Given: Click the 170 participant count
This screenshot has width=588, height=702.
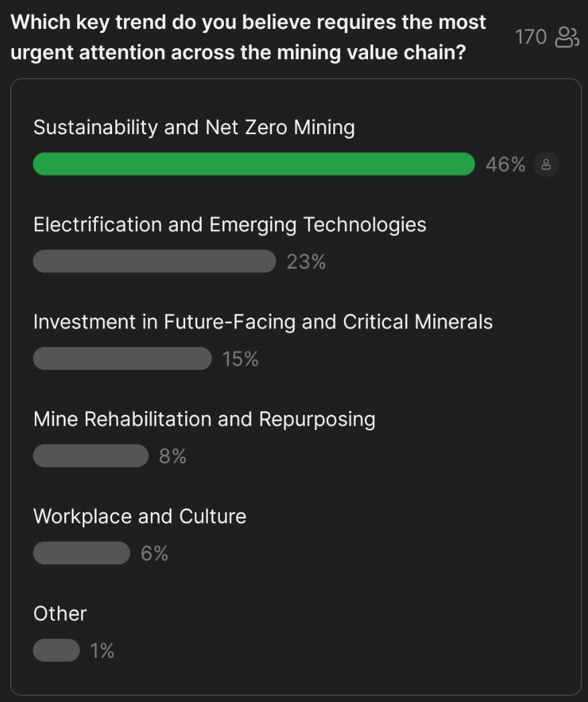Looking at the screenshot, I should (531, 37).
